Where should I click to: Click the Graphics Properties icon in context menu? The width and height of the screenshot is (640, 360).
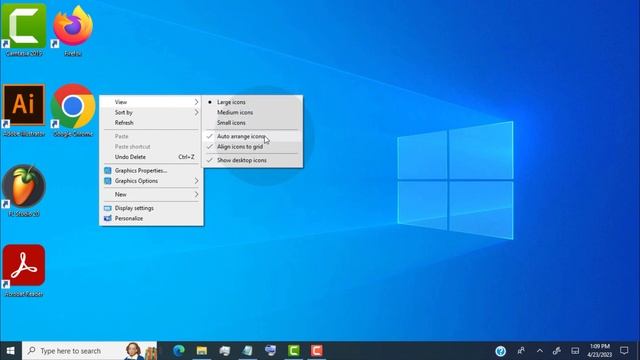(108, 171)
